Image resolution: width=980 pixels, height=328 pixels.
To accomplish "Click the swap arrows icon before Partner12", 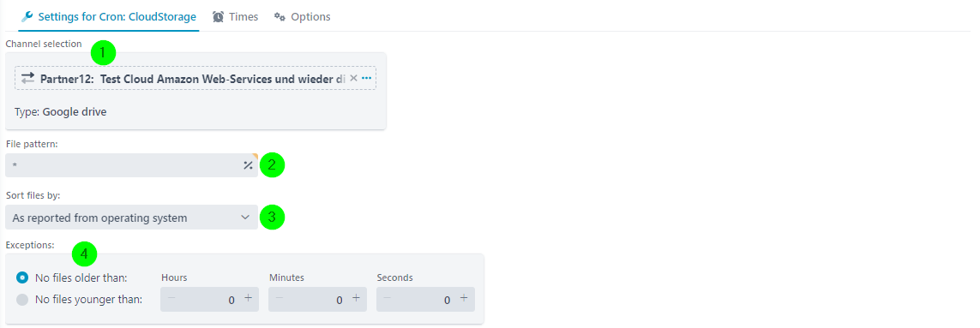I will pos(28,78).
